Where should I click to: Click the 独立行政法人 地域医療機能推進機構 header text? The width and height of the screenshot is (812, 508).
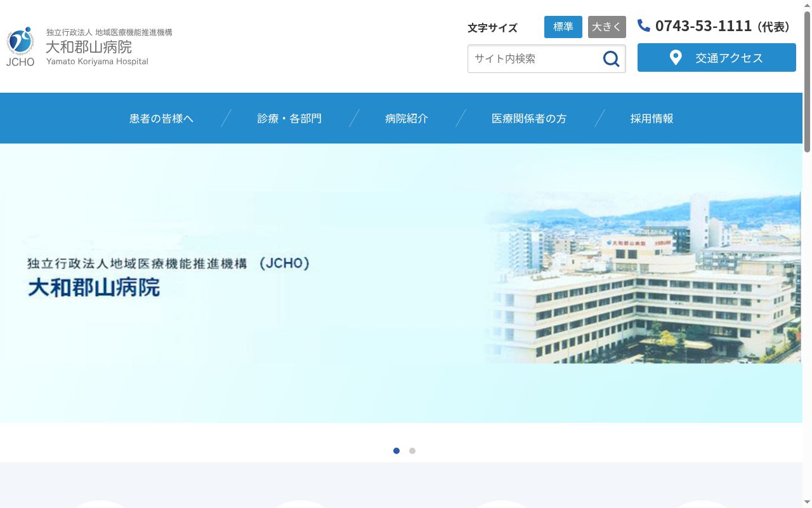[x=109, y=32]
